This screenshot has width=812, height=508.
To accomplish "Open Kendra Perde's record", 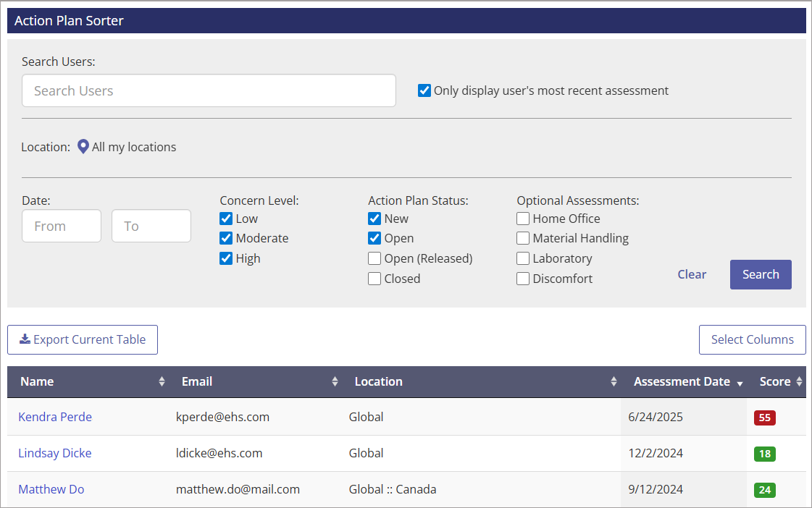I will click(55, 417).
